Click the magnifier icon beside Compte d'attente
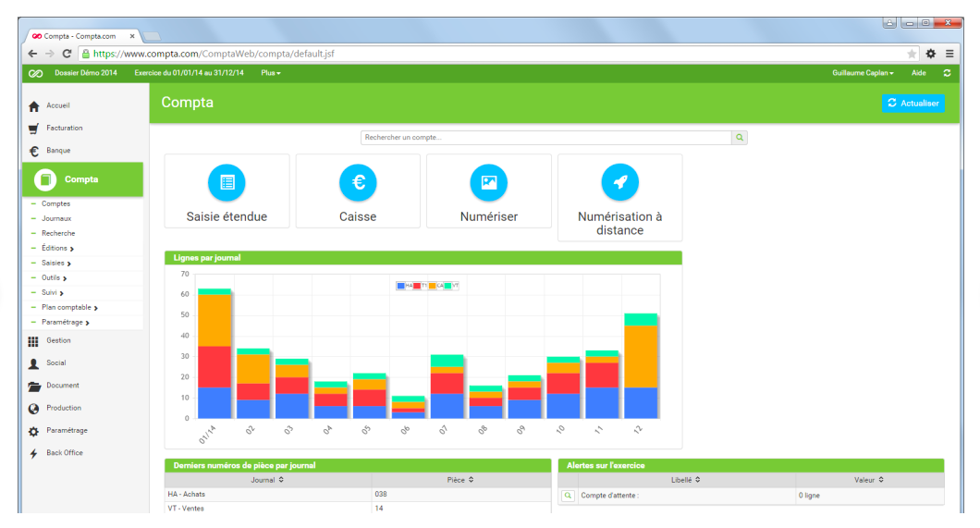The height and width of the screenshot is (528, 980). [x=569, y=496]
